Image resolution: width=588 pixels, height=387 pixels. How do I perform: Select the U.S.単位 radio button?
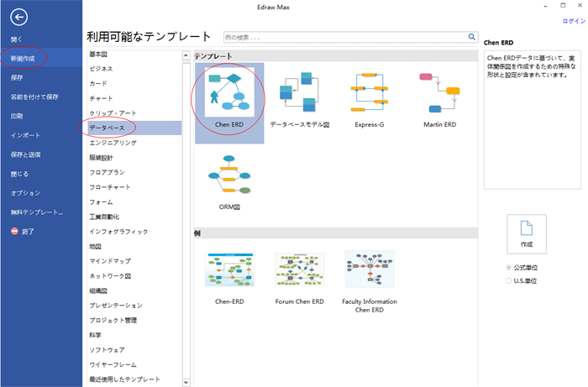click(509, 280)
